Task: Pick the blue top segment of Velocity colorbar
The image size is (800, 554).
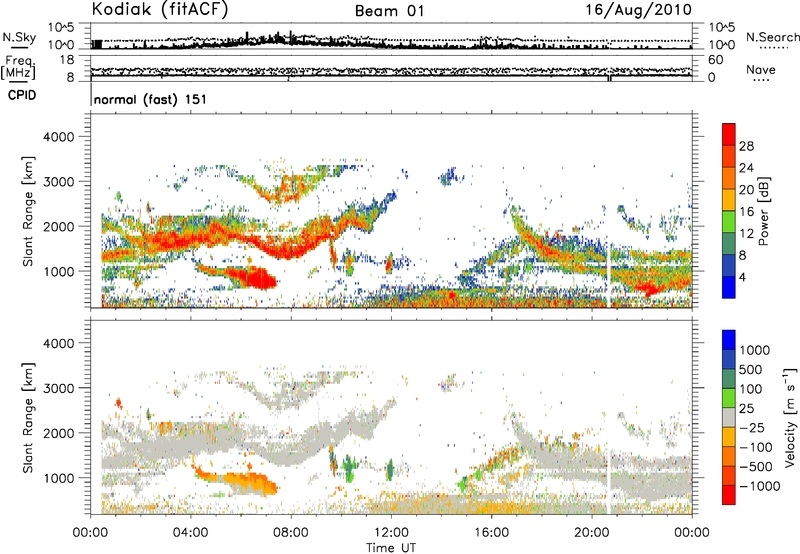Action: 729,340
